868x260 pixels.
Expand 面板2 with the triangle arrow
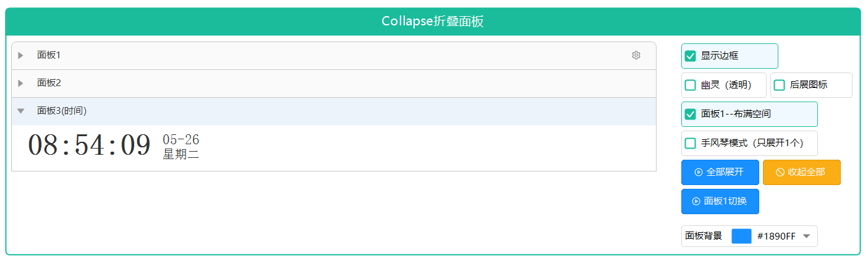coord(20,83)
